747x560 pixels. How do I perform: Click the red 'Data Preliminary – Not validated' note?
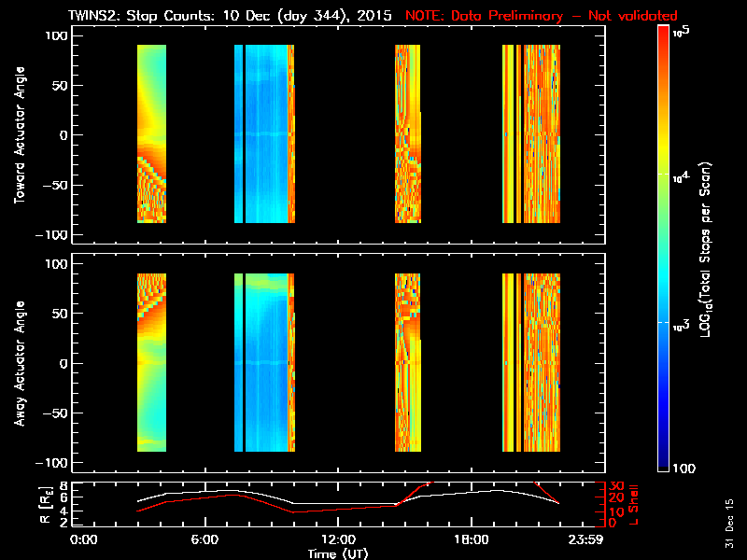tap(542, 16)
